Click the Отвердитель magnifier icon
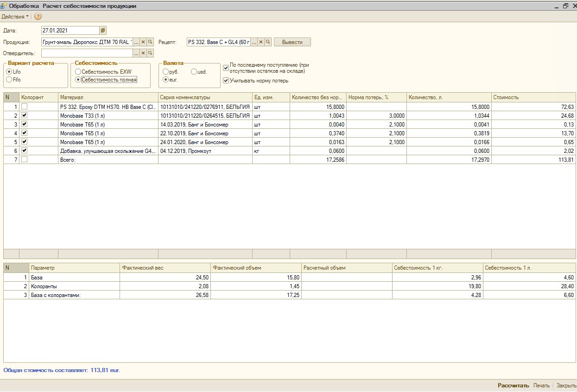This screenshot has width=577, height=392. (150, 53)
